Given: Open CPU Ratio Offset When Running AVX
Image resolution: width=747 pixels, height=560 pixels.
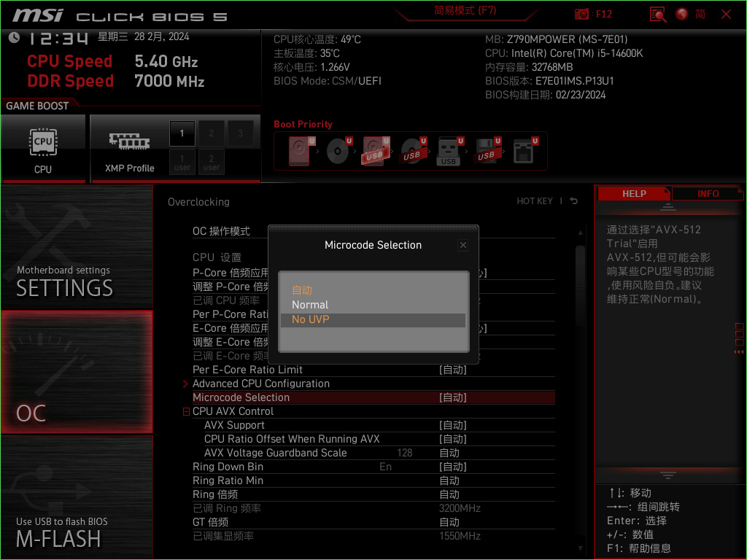Looking at the screenshot, I should [452, 439].
